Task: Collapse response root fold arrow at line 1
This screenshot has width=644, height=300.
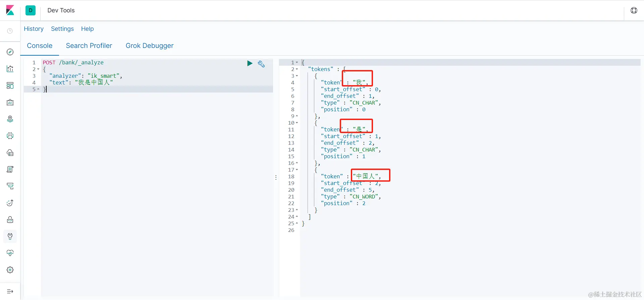Action: (x=297, y=63)
